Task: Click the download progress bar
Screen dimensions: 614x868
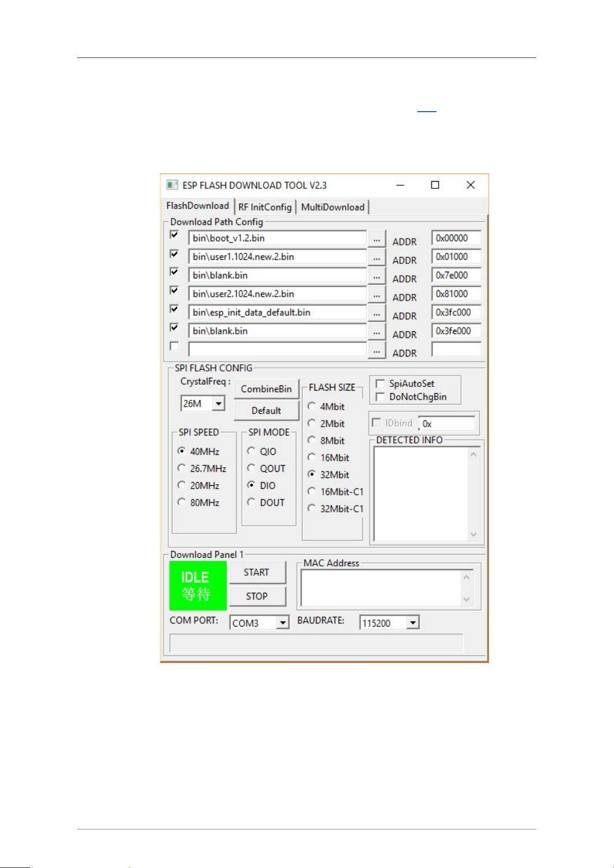Action: [x=317, y=643]
